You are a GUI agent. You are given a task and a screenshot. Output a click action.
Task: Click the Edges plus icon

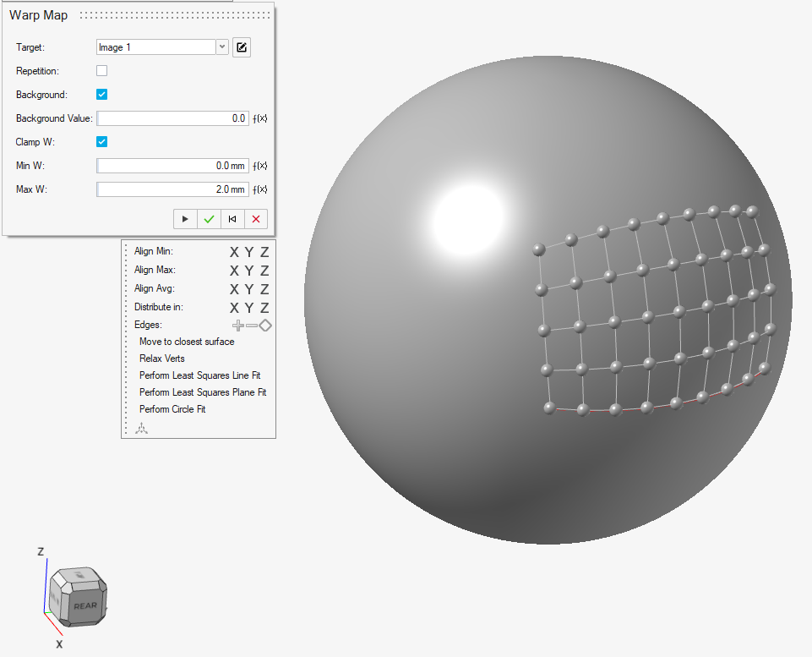(237, 326)
